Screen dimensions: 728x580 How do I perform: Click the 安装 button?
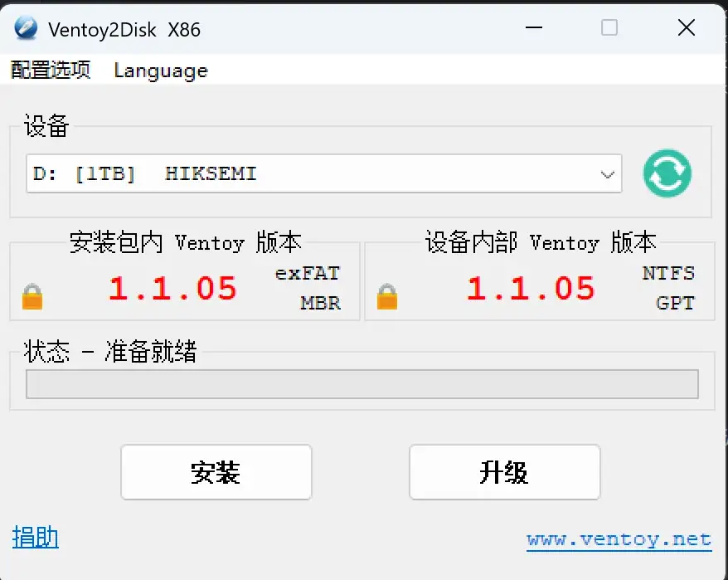(216, 472)
